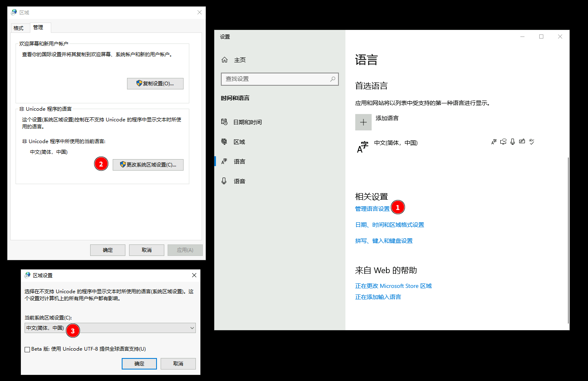This screenshot has width=588, height=381.
Task: Select the handwriting pen icon for 中文(简体，中国)
Action: pos(522,141)
